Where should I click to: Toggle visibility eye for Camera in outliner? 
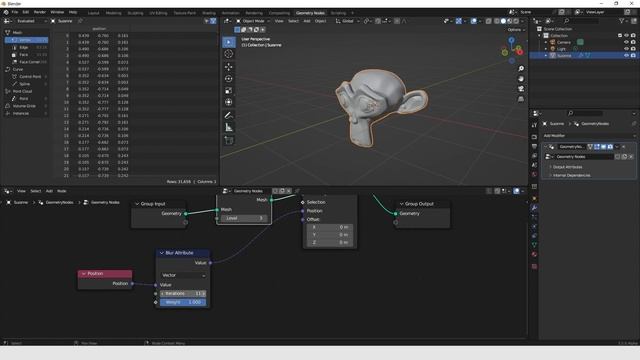click(626, 42)
